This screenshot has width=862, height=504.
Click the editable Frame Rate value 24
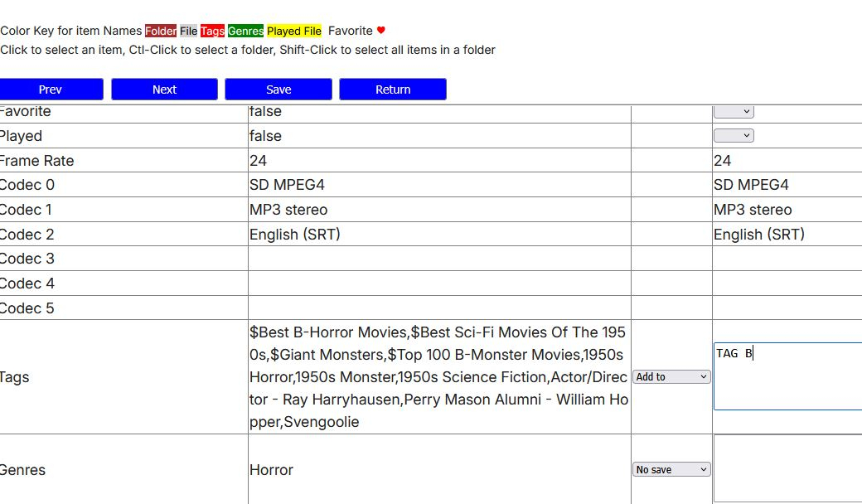(723, 161)
